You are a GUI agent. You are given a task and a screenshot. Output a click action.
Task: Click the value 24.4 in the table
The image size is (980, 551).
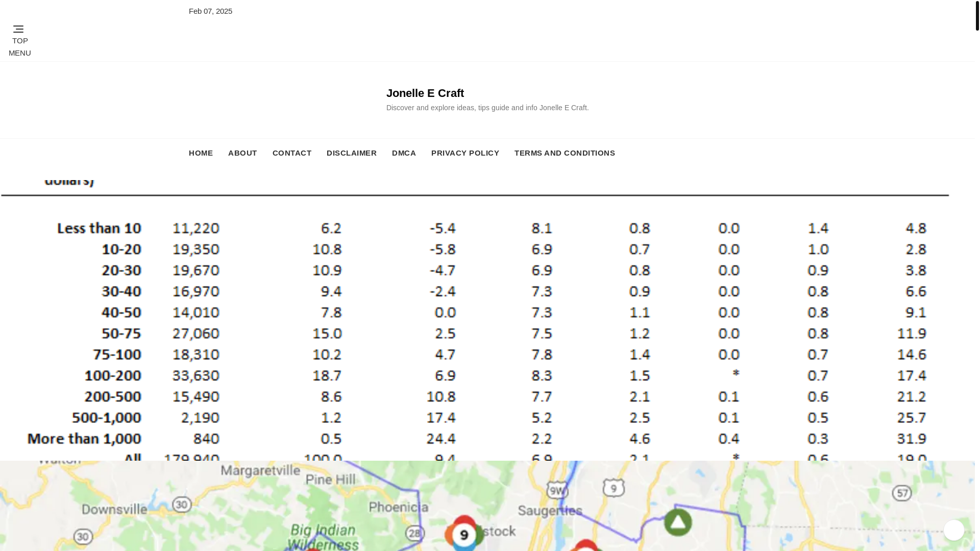(441, 439)
